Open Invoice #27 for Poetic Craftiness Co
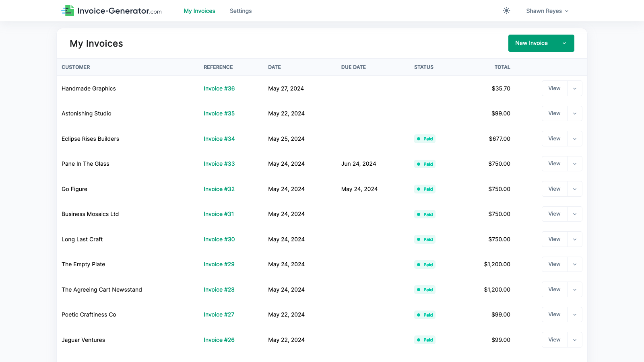 (x=219, y=315)
